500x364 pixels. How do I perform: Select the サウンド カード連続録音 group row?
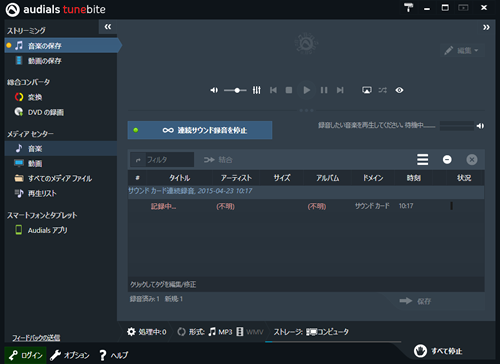[x=306, y=191]
